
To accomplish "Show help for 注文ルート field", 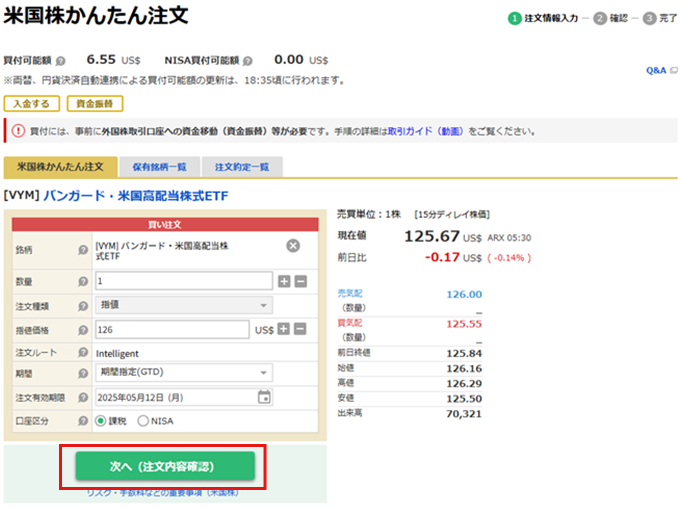I will pyautogui.click(x=83, y=353).
